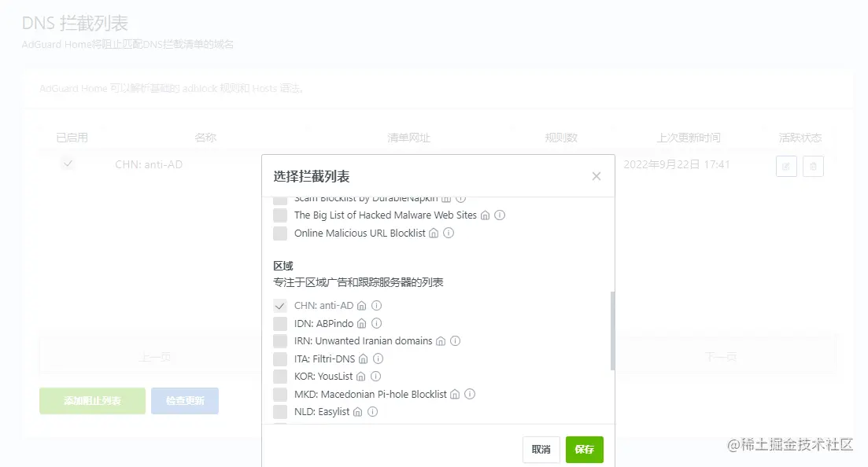Viewport: 868px width, 467px height.
Task: Show info icon for ITA: Filtri-DNS
Action: tap(378, 359)
